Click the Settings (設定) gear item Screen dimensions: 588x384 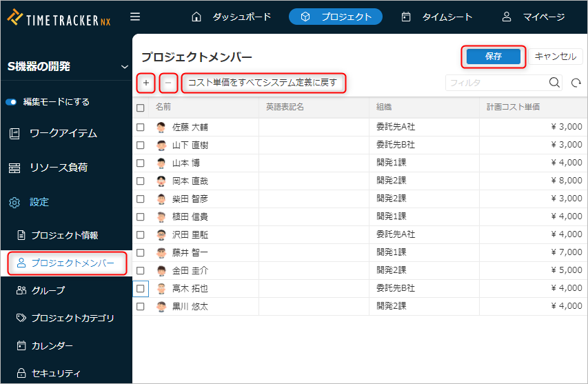point(39,202)
